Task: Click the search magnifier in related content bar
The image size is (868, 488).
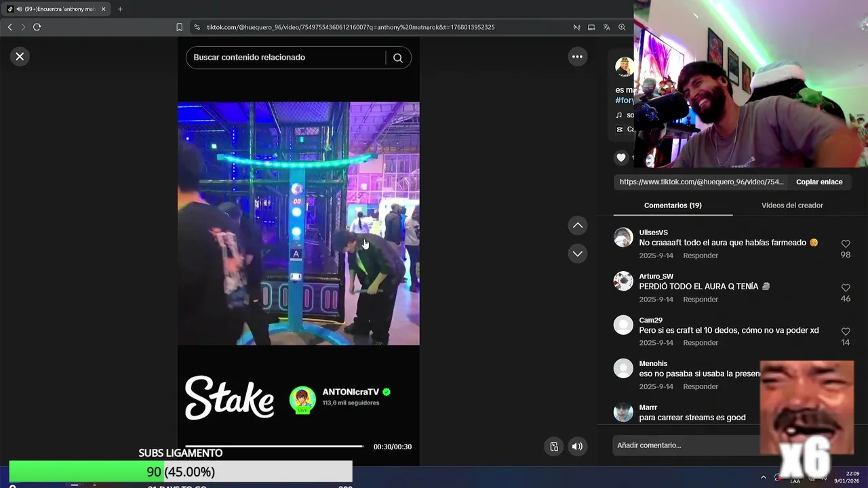Action: click(398, 58)
